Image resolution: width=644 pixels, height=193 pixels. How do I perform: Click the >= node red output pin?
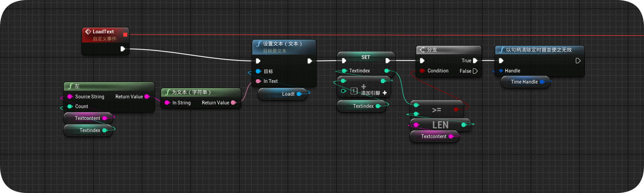click(456, 109)
